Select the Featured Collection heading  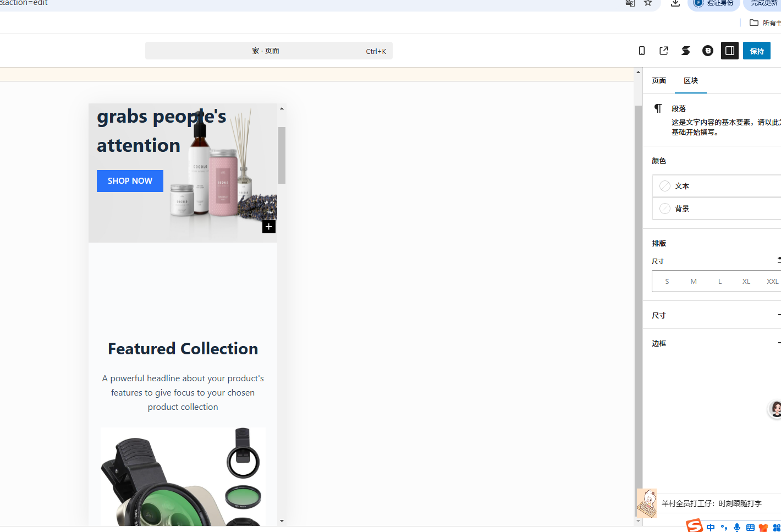tap(183, 349)
